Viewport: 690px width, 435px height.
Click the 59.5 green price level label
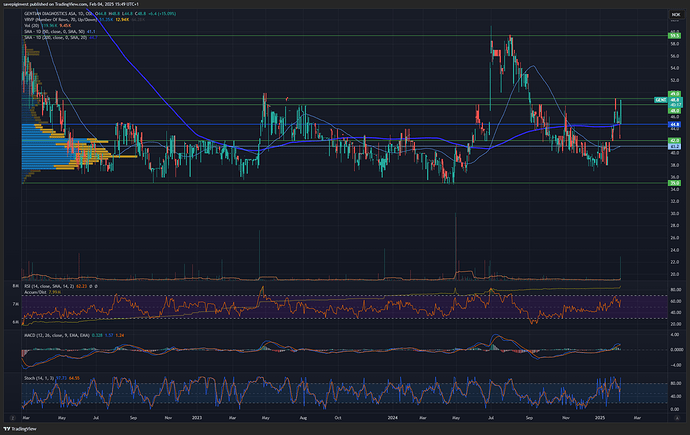(x=674, y=35)
